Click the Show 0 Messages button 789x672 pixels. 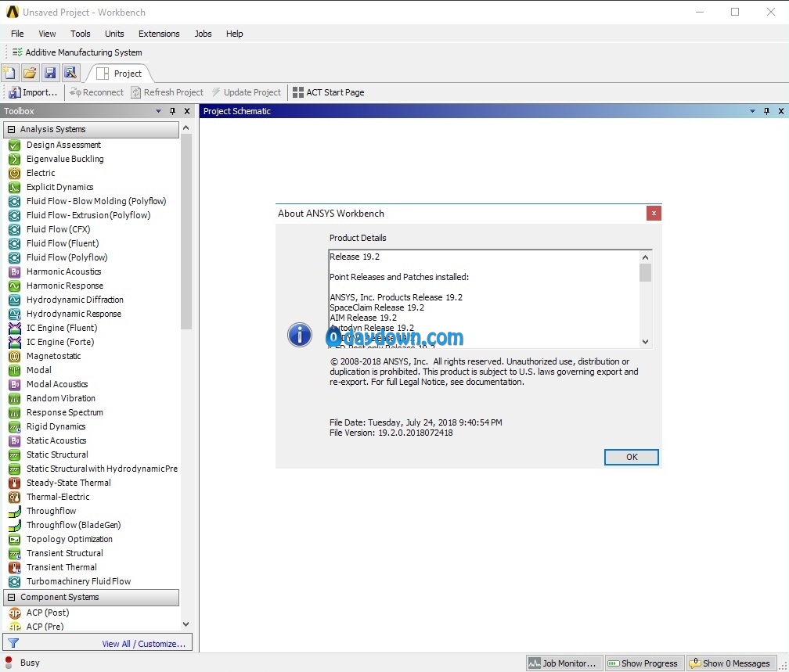[730, 663]
